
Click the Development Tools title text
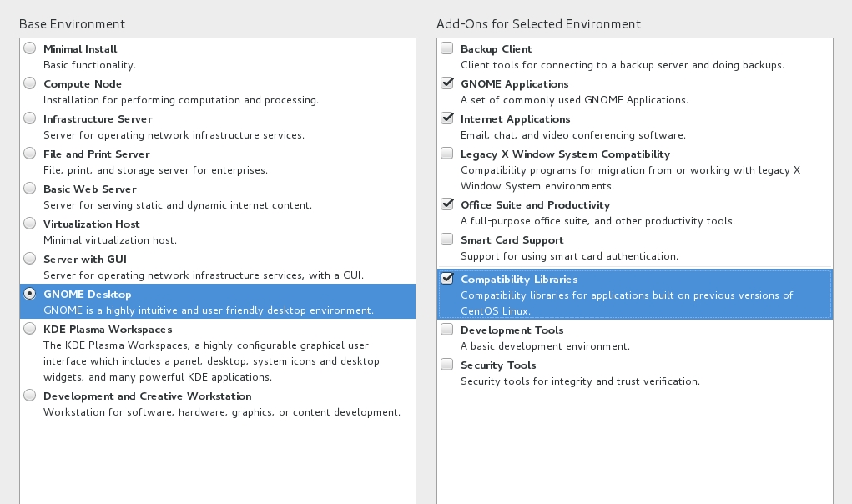tap(512, 330)
